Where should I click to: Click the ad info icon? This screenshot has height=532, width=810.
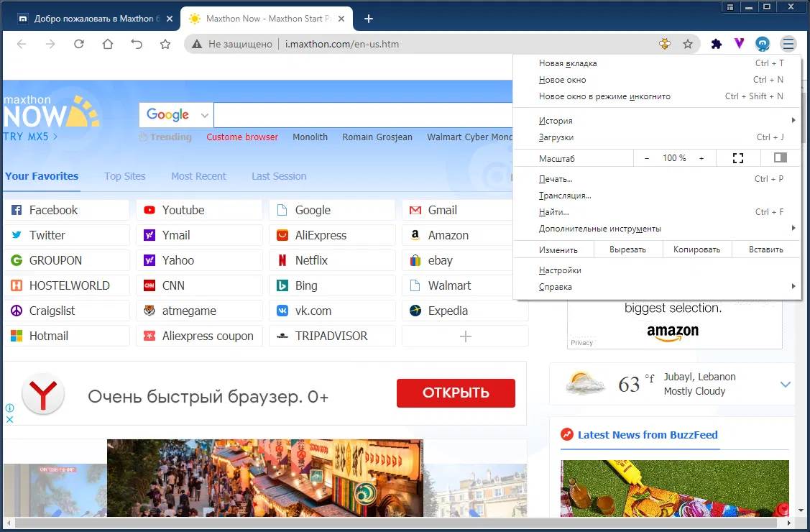[x=9, y=408]
